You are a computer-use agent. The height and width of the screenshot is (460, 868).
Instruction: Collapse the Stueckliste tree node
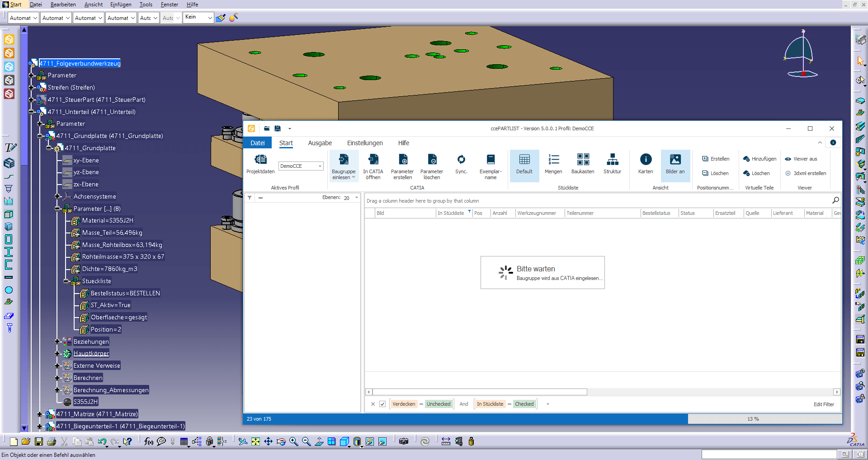[66, 281]
